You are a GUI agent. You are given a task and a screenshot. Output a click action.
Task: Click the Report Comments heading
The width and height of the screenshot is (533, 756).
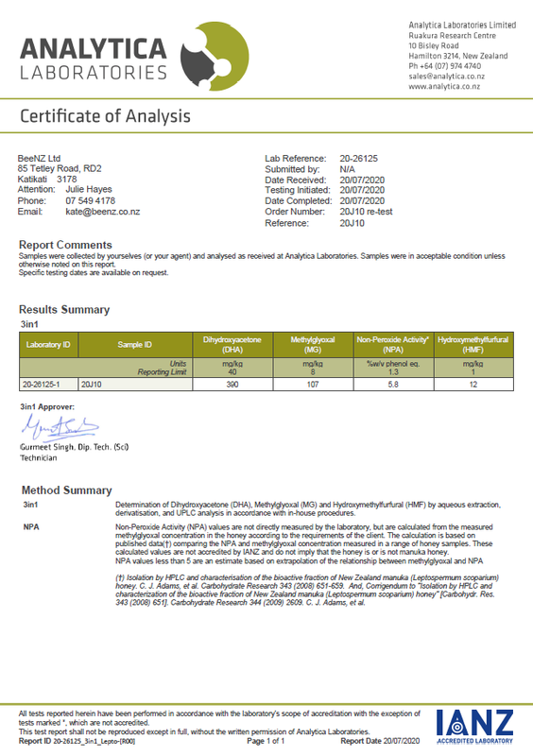65,245
